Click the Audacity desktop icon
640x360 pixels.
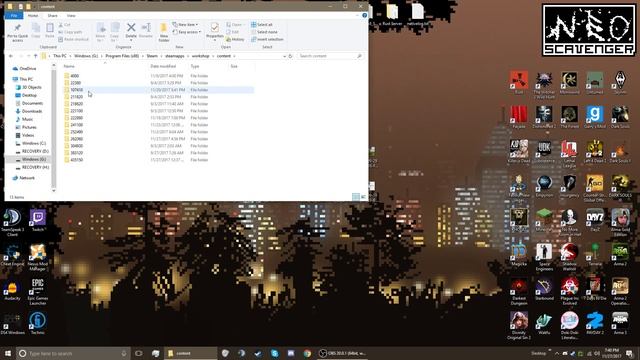coord(12,290)
